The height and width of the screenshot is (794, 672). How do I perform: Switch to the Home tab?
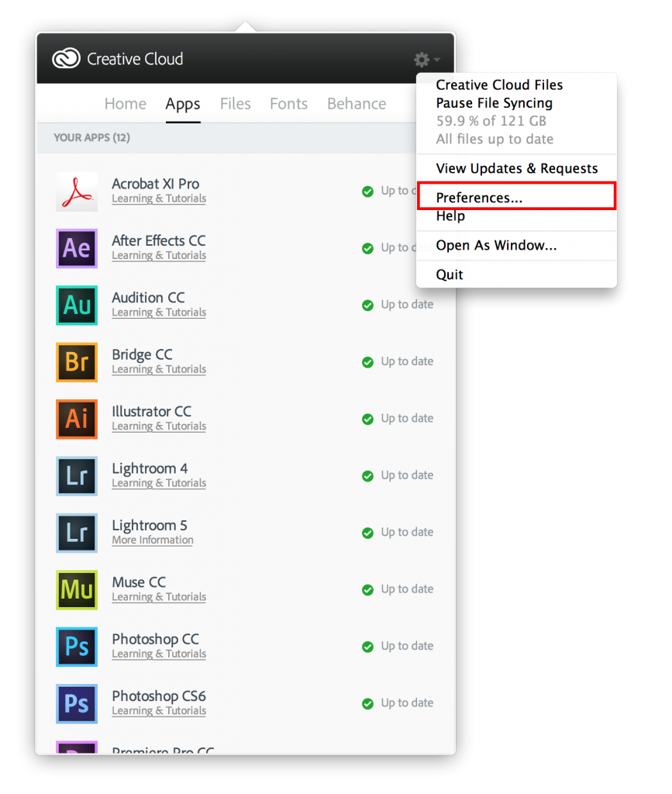pyautogui.click(x=126, y=104)
